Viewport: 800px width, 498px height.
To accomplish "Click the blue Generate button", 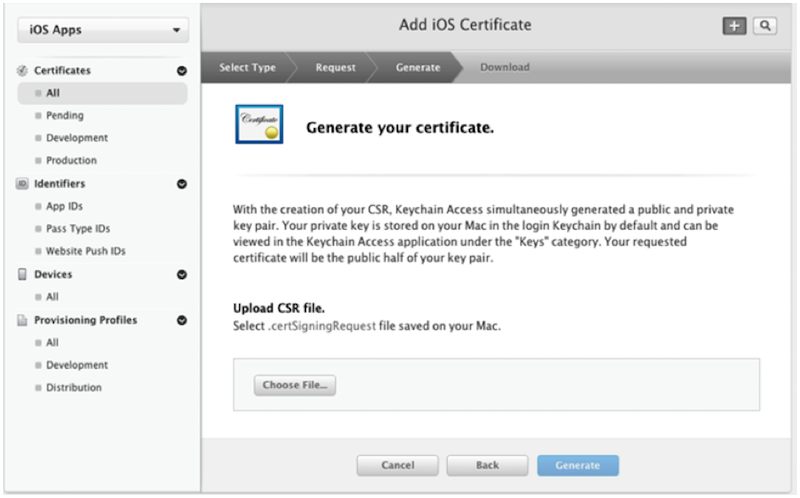I will point(578,465).
